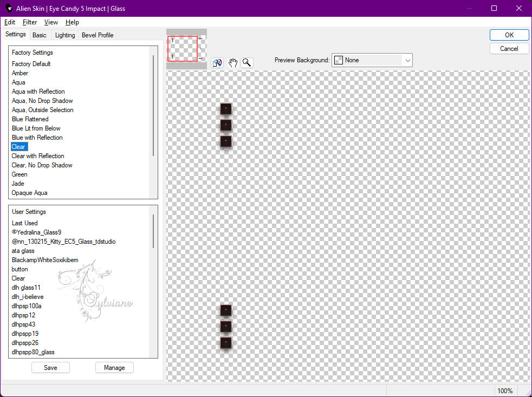Select Blue Lit from Below preset
The width and height of the screenshot is (532, 397).
pyautogui.click(x=36, y=128)
